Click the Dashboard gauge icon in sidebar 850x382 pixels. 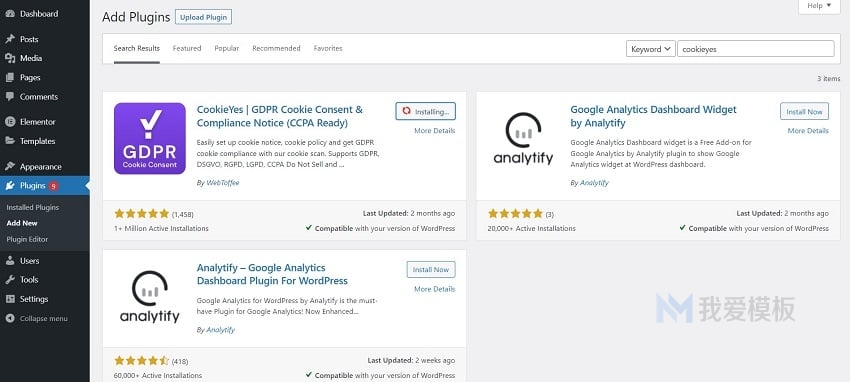pyautogui.click(x=10, y=14)
